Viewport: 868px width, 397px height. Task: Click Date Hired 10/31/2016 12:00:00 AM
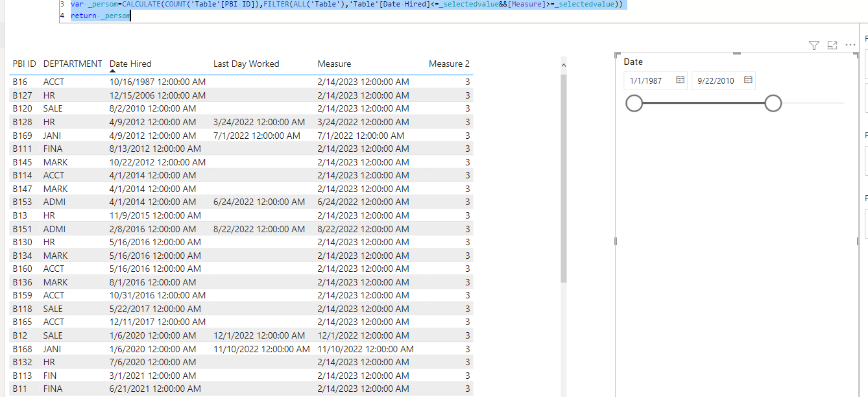click(x=158, y=295)
